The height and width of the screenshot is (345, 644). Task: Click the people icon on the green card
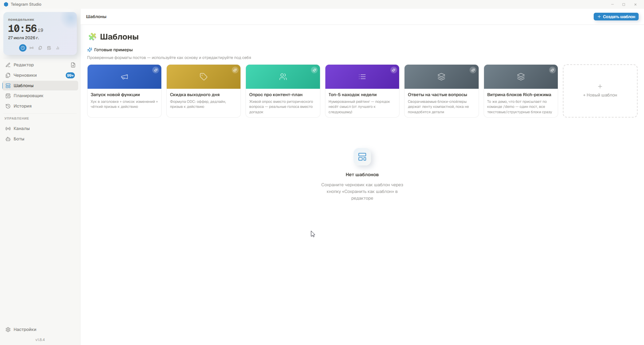(x=283, y=77)
